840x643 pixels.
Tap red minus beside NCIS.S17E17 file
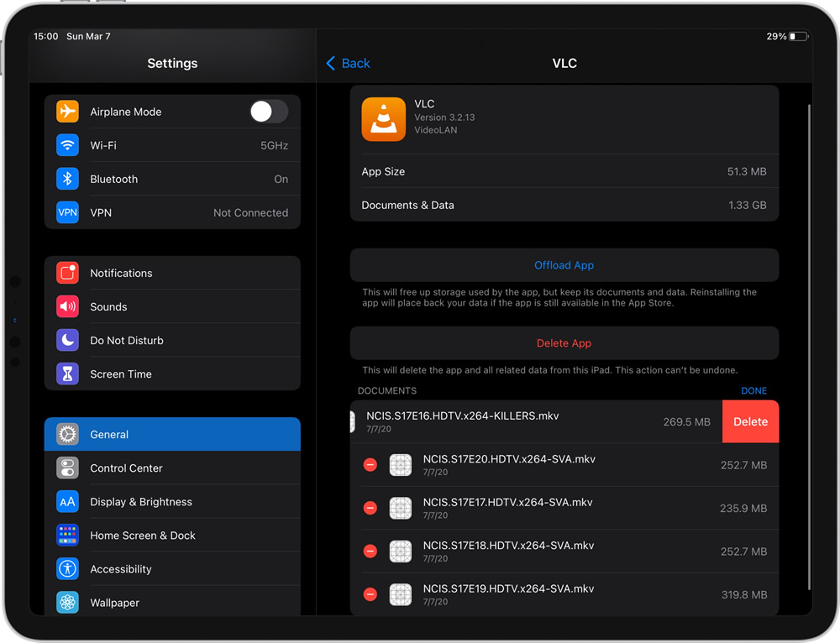[x=370, y=508]
